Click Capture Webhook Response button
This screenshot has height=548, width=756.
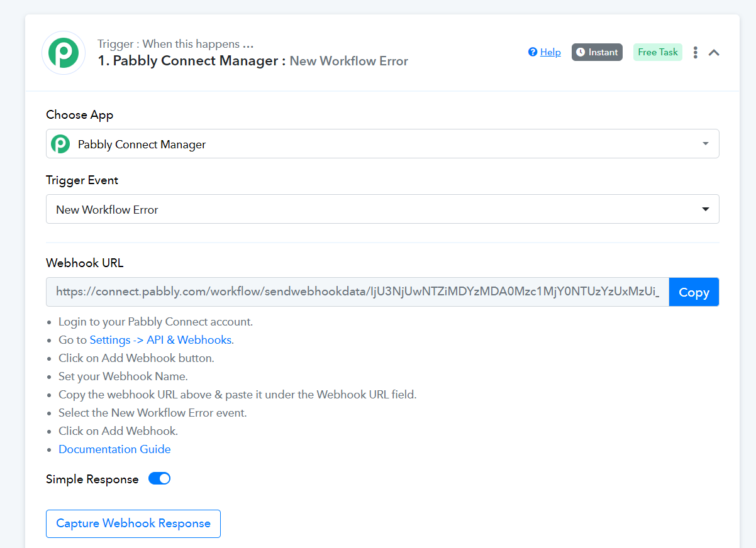(x=133, y=523)
